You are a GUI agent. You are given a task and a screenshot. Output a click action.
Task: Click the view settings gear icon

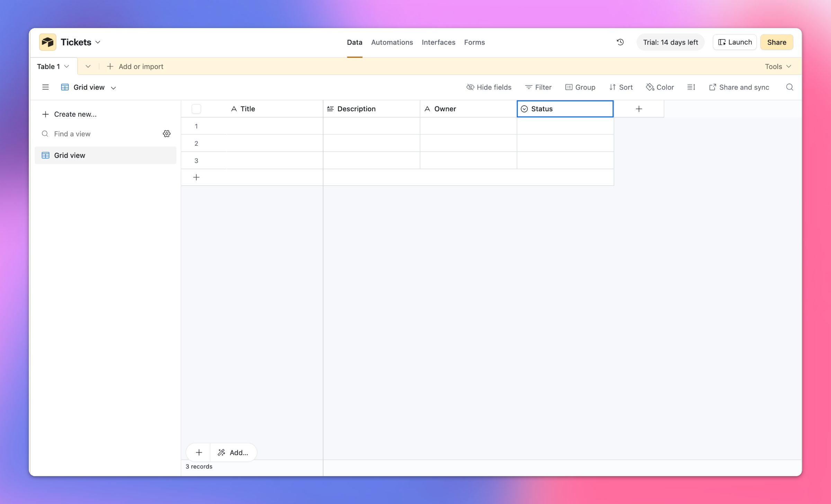coord(167,133)
